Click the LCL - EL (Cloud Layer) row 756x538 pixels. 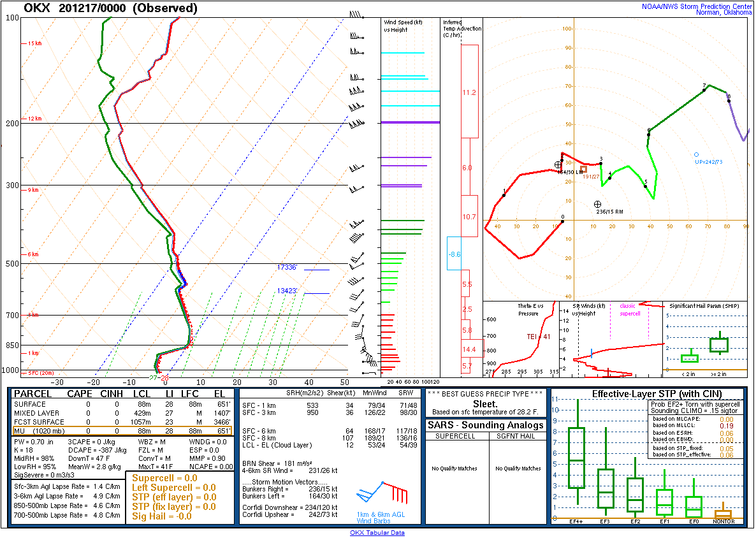pos(330,445)
